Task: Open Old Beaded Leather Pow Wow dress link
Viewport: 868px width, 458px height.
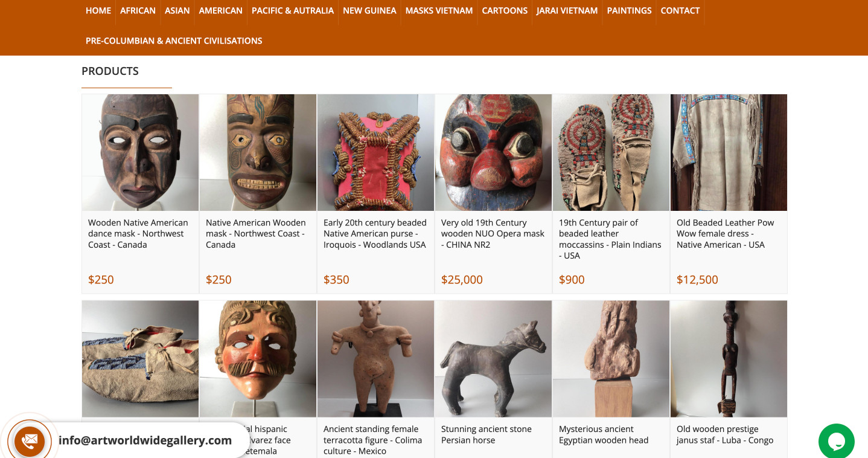Action: pos(725,234)
